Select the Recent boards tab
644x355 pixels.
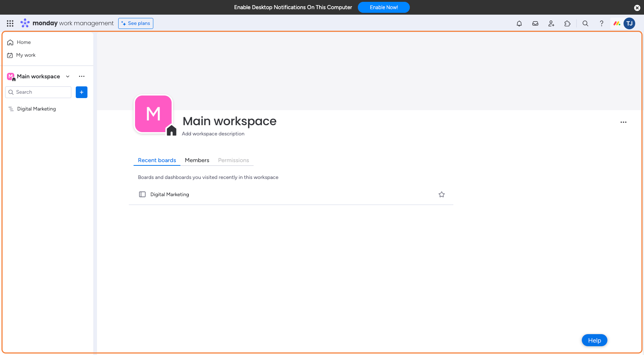coord(157,160)
